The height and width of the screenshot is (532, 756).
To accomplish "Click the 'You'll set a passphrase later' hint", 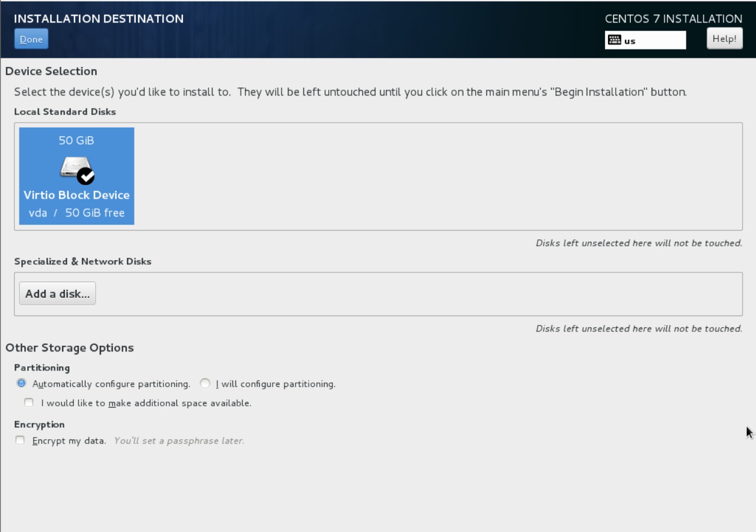I will (x=179, y=441).
